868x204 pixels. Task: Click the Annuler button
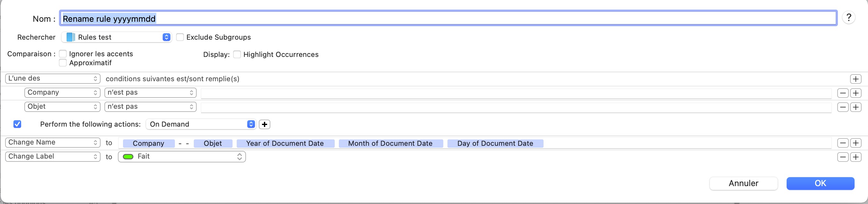pyautogui.click(x=743, y=183)
